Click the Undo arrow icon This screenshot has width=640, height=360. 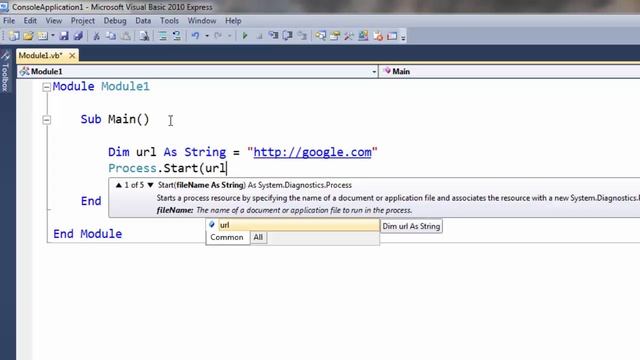[x=196, y=36]
